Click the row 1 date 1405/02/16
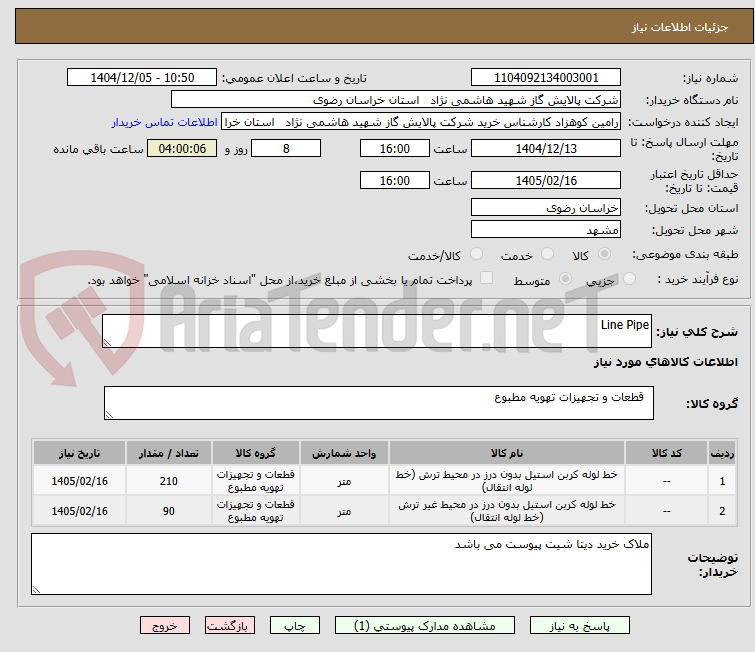The height and width of the screenshot is (652, 755). point(79,481)
